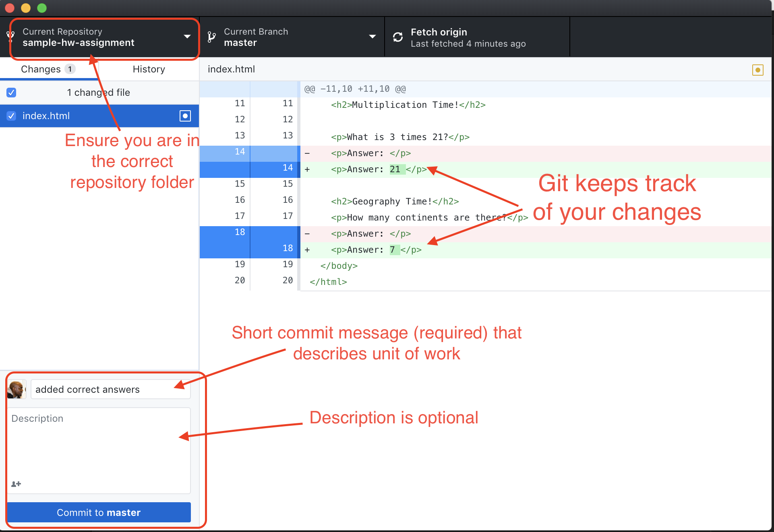Click the add co-authors icon

(16, 484)
